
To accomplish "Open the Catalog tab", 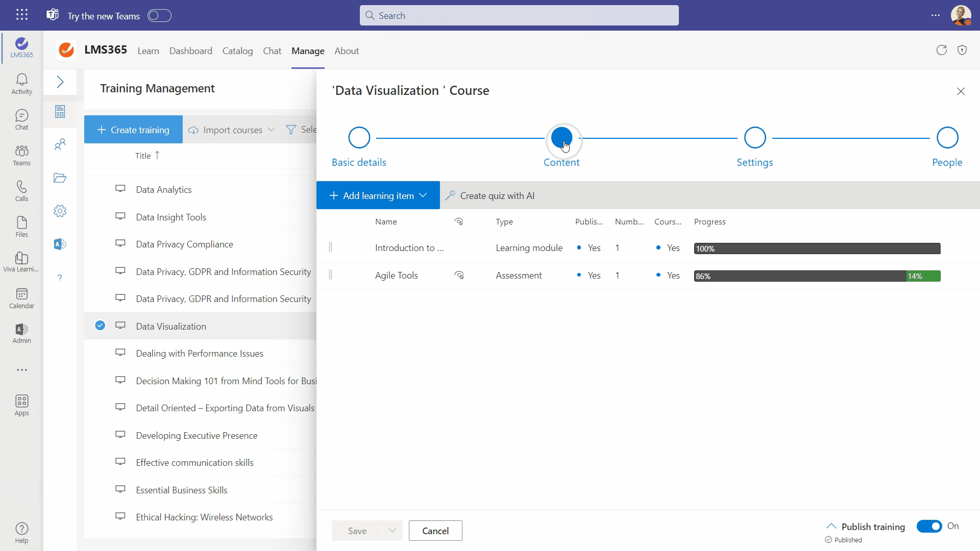I will [237, 51].
